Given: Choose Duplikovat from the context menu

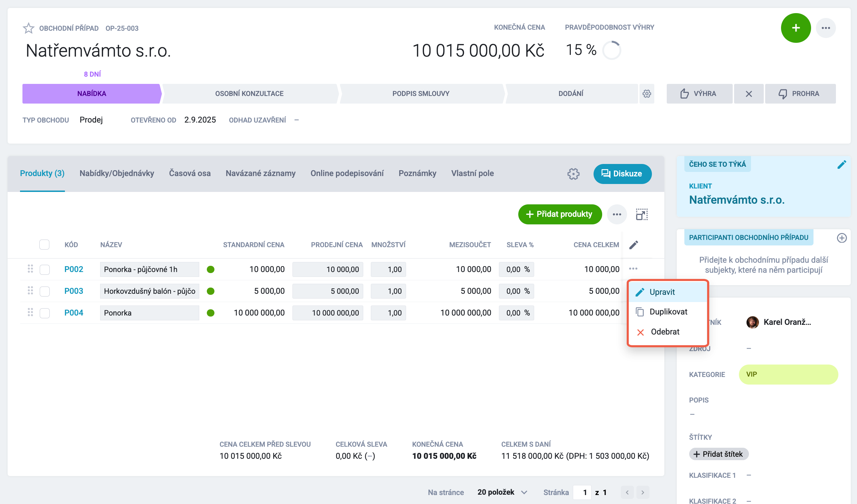Looking at the screenshot, I should (668, 312).
